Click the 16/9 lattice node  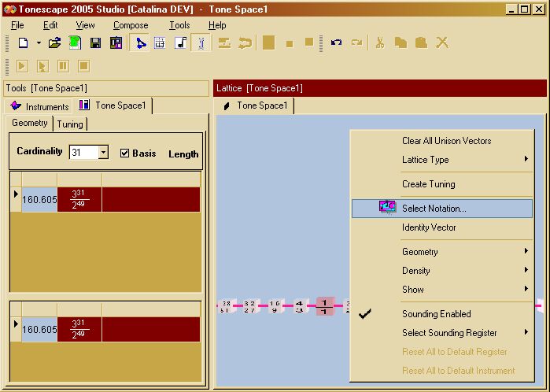pyautogui.click(x=275, y=306)
